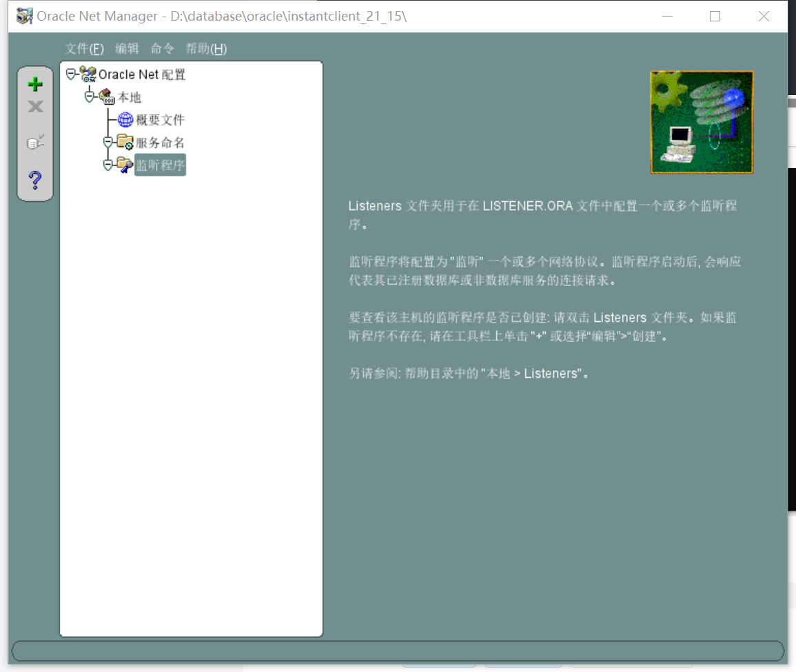The image size is (796, 672).
Task: Select the 本地 tree item
Action: coord(130,97)
